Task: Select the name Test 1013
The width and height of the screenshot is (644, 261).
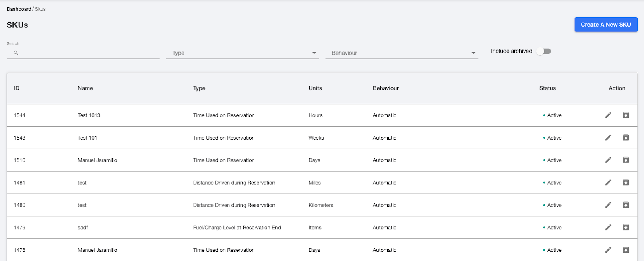Action: (x=89, y=115)
